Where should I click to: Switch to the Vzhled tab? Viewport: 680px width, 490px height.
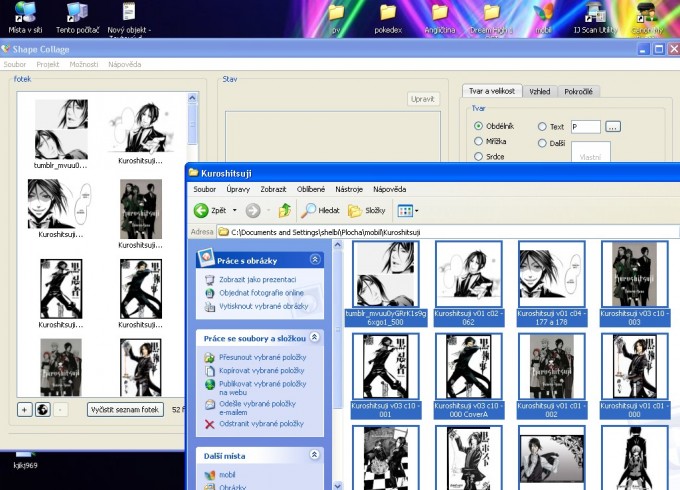point(540,91)
